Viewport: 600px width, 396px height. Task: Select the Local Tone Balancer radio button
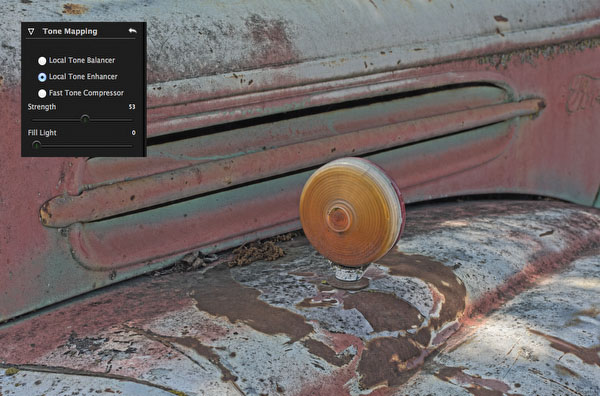point(42,60)
